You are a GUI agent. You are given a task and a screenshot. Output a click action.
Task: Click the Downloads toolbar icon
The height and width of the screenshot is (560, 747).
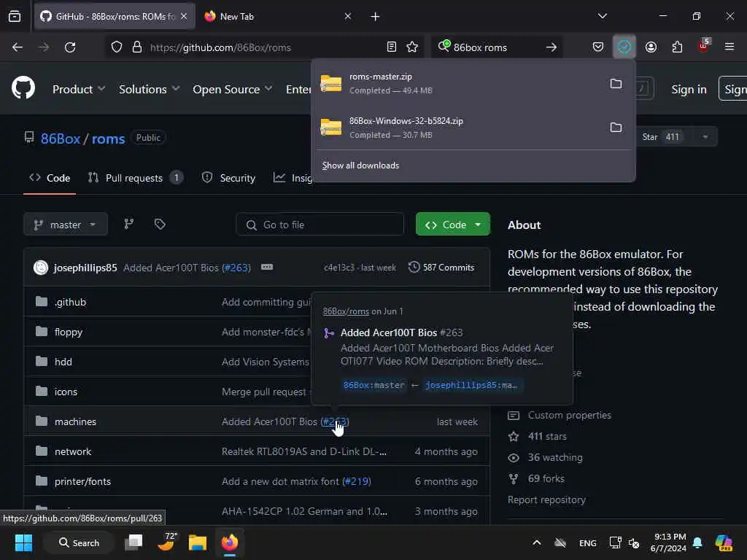[x=624, y=47]
